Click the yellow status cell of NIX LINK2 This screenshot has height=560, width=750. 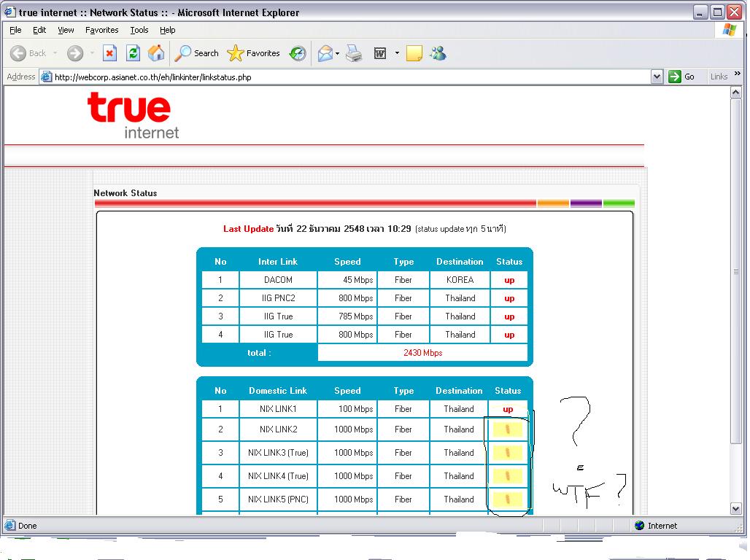pos(508,429)
